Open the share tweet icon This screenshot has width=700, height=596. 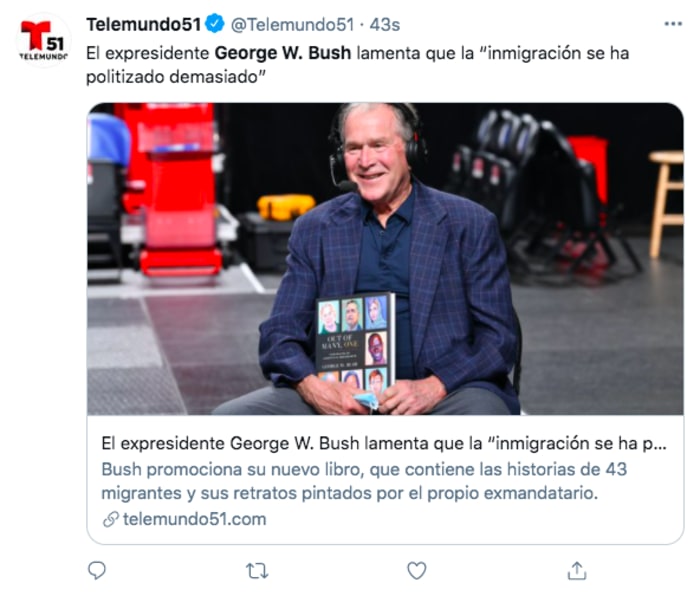(x=576, y=571)
